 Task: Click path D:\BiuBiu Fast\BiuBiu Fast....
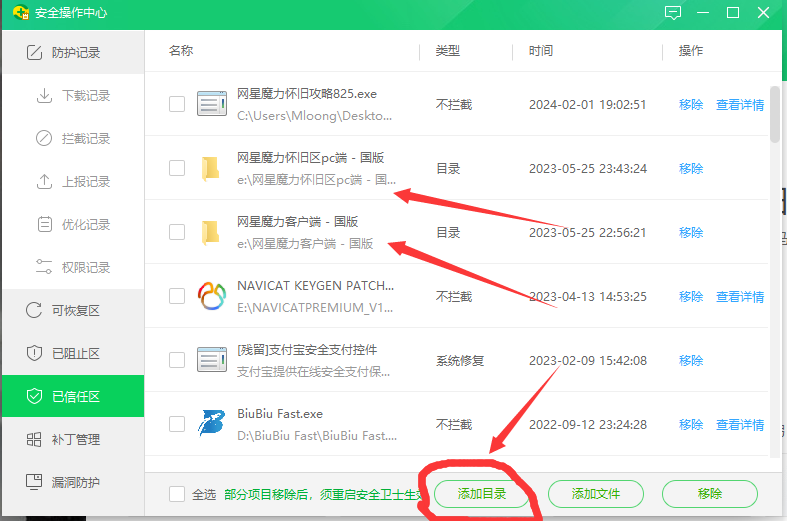(x=317, y=436)
